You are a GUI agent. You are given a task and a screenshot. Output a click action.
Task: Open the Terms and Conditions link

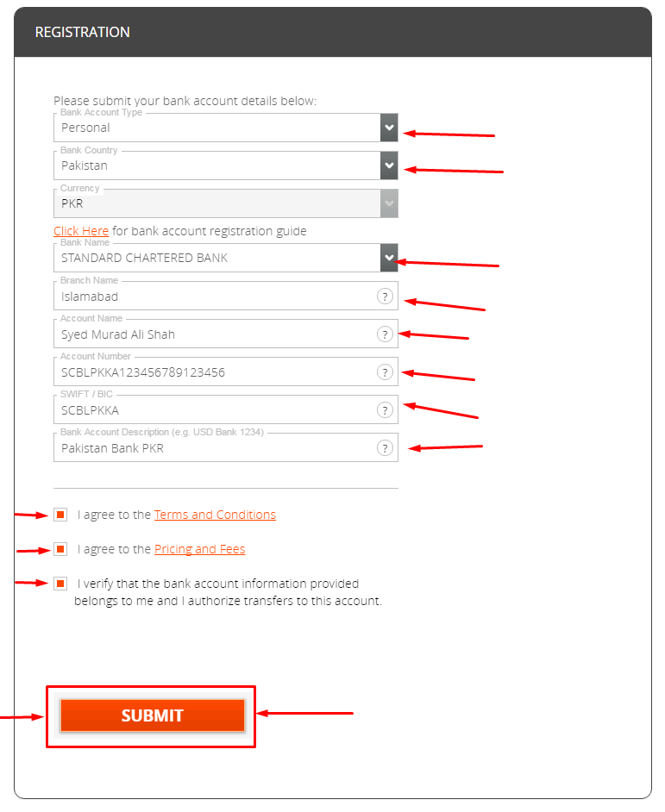(215, 515)
